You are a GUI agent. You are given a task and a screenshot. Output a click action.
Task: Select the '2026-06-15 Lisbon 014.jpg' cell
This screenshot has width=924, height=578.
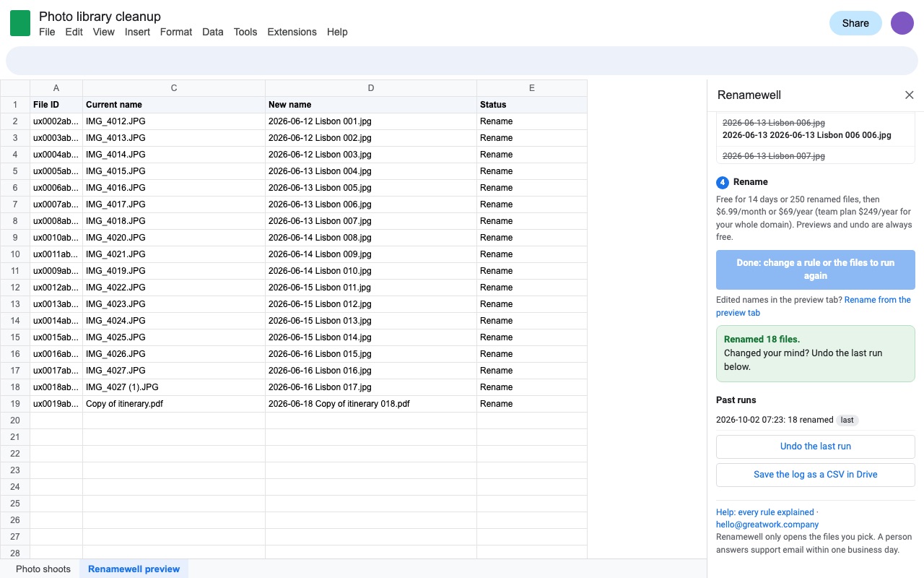(371, 337)
